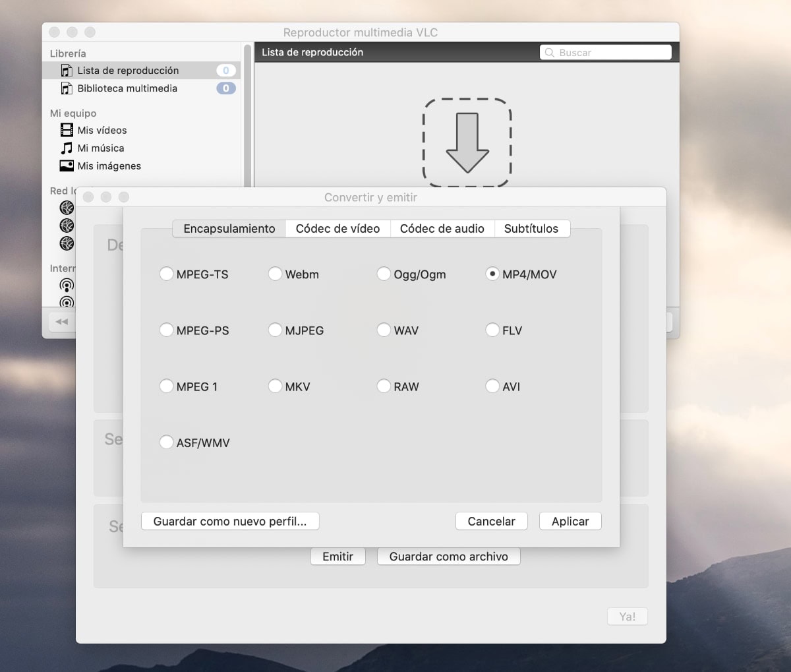Viewport: 791px width, 672px height.
Task: Click the Mis imágenes picture icon
Action: pos(67,166)
